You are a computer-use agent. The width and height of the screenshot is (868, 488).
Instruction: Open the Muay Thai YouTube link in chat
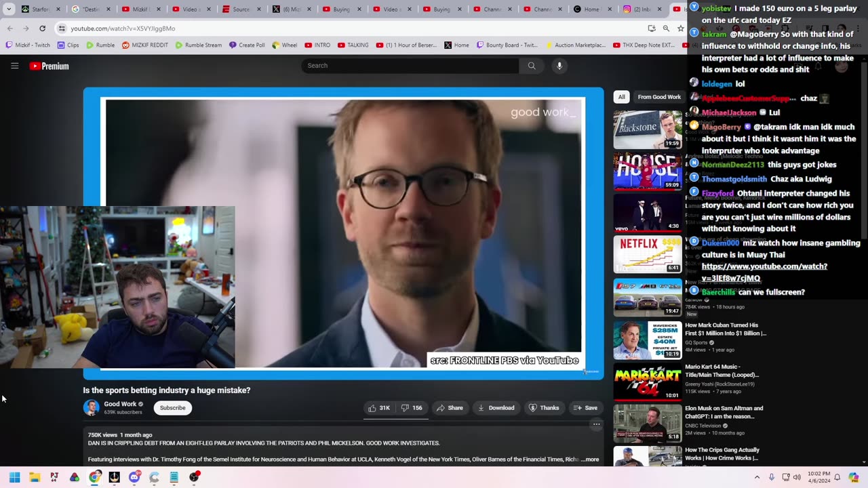(764, 272)
